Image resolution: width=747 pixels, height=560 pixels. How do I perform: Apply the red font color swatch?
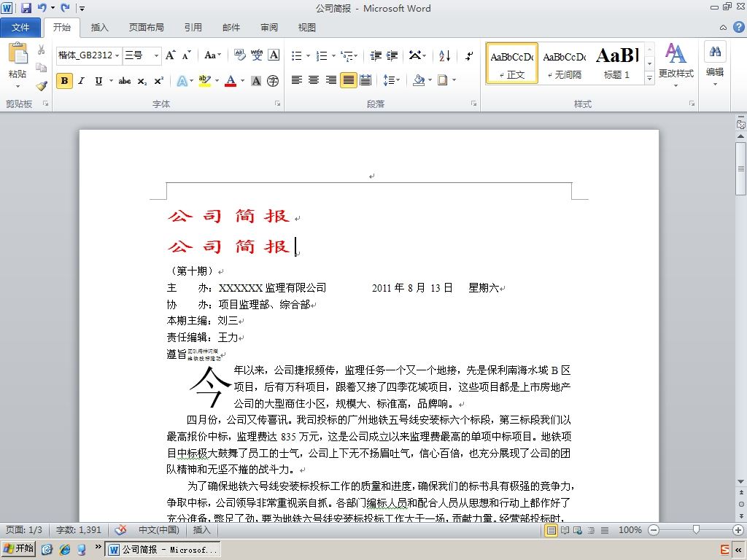pos(231,81)
